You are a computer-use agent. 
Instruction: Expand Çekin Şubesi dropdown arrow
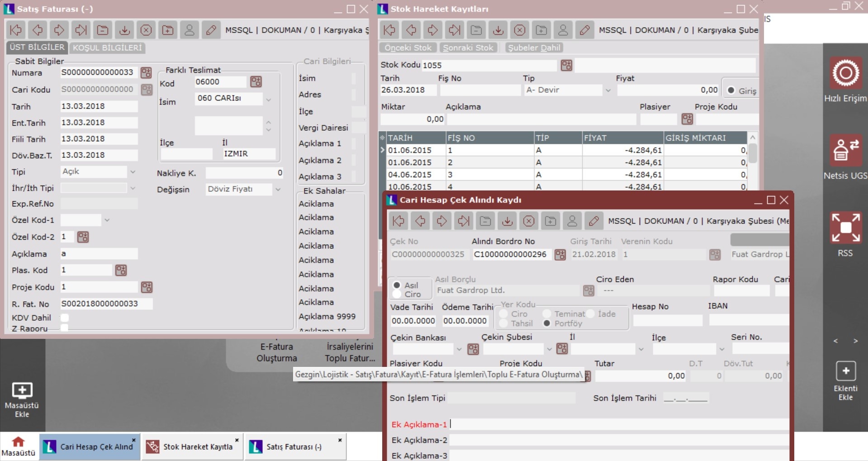pos(550,349)
